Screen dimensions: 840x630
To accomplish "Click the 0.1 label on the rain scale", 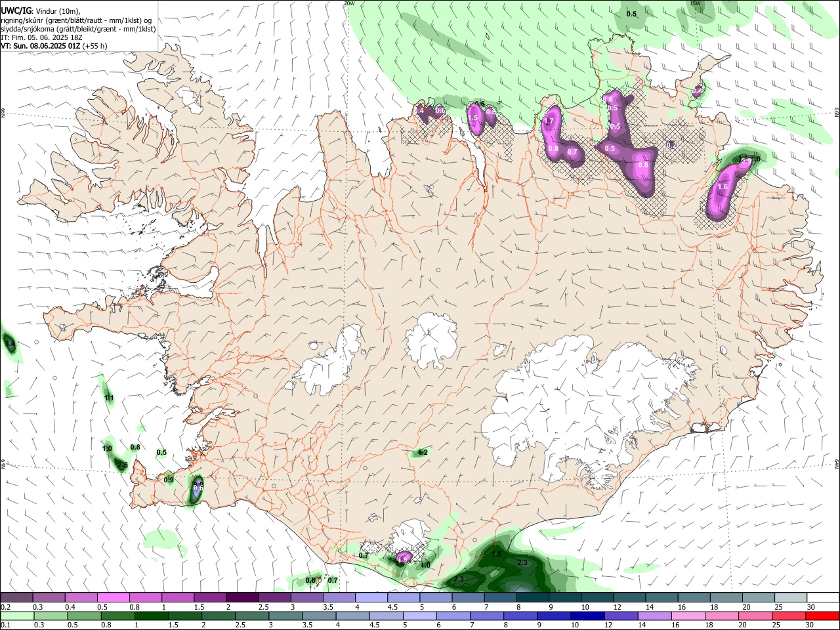I will 6,625.
